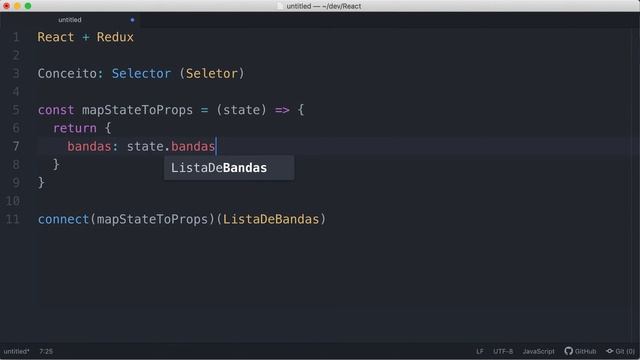Click the word Selector on line 3
The width and height of the screenshot is (640, 360).
pos(141,73)
